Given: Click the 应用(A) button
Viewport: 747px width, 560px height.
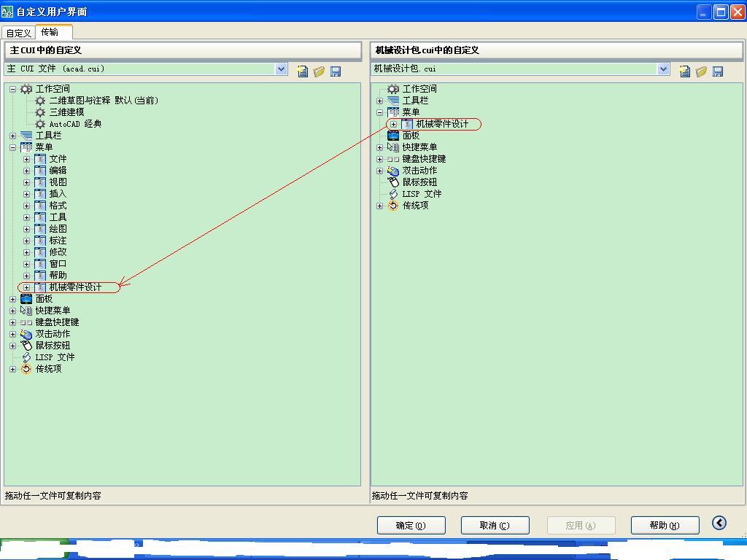Looking at the screenshot, I should (x=581, y=525).
